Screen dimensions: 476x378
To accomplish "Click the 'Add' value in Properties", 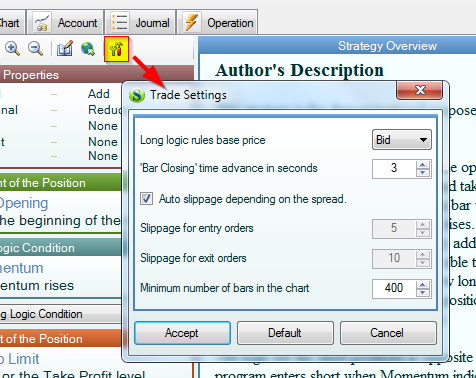I will (99, 94).
